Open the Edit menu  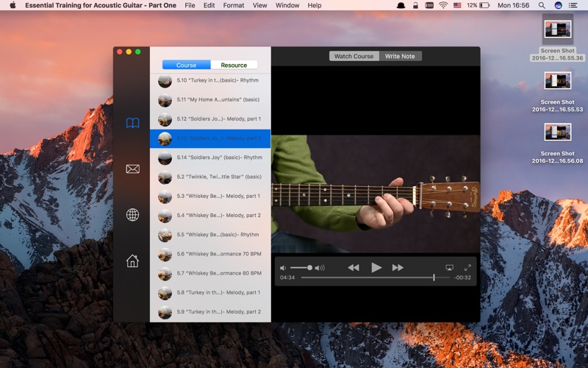click(x=209, y=5)
